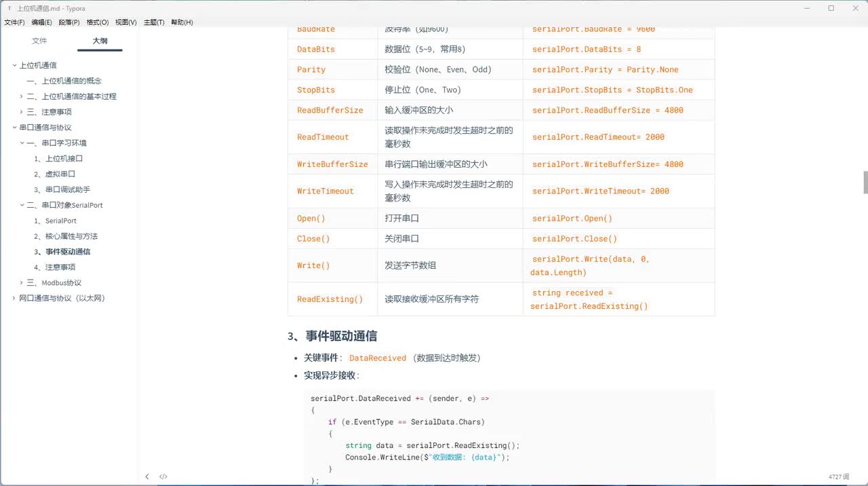Jump to 3、串口调试助手 in outline
The width and height of the screenshot is (868, 486).
(62, 189)
